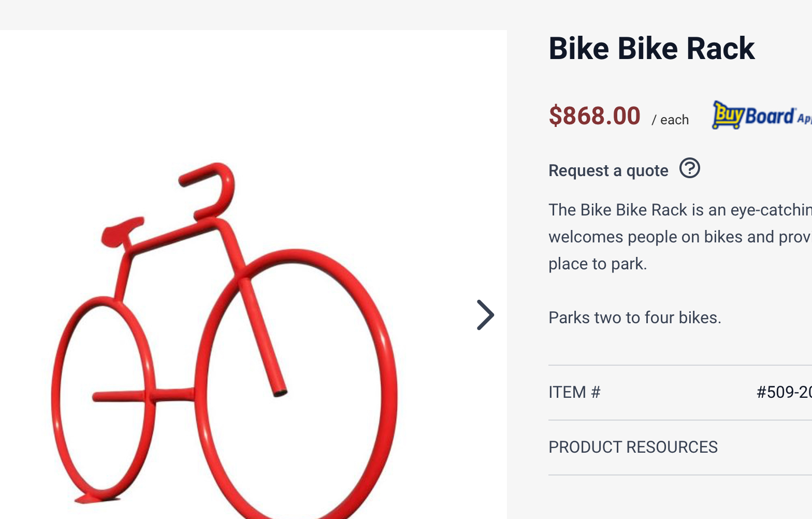Click the item number starting with #509
The width and height of the screenshot is (812, 519).
pos(784,392)
